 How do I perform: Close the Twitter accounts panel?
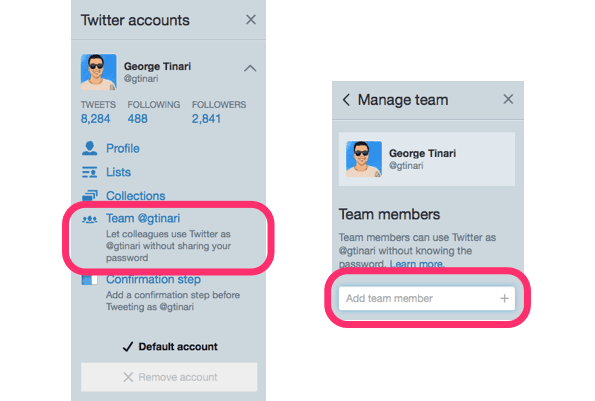click(251, 20)
